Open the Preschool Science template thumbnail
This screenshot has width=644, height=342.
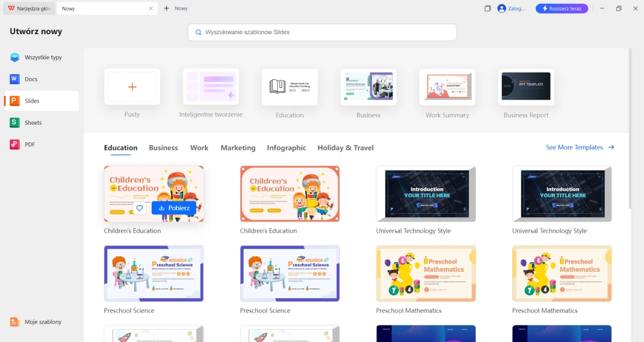click(x=153, y=273)
